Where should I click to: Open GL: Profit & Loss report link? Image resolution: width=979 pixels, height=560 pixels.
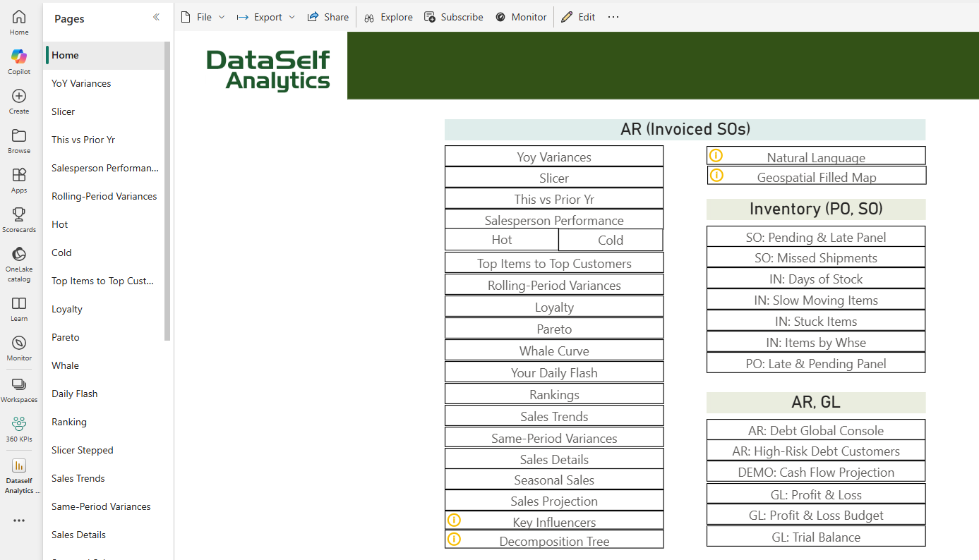click(816, 494)
